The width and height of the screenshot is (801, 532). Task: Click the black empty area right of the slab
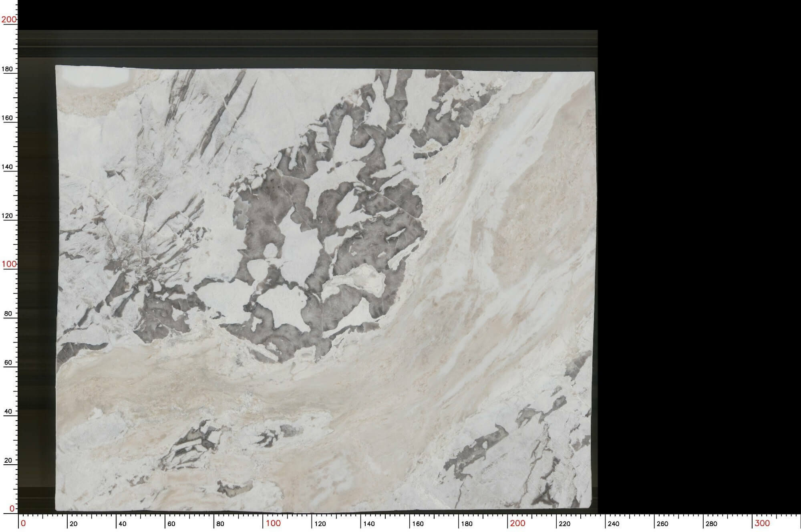click(x=699, y=256)
